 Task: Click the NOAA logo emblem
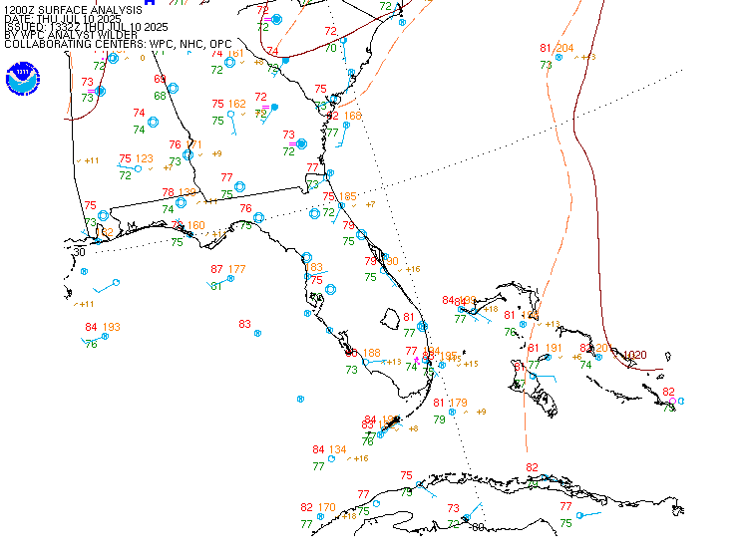(22, 79)
